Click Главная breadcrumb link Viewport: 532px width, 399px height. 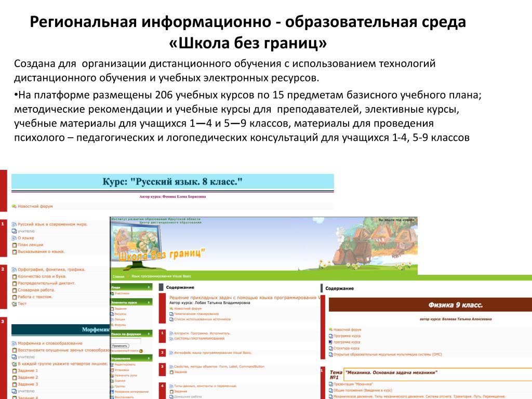point(118,276)
